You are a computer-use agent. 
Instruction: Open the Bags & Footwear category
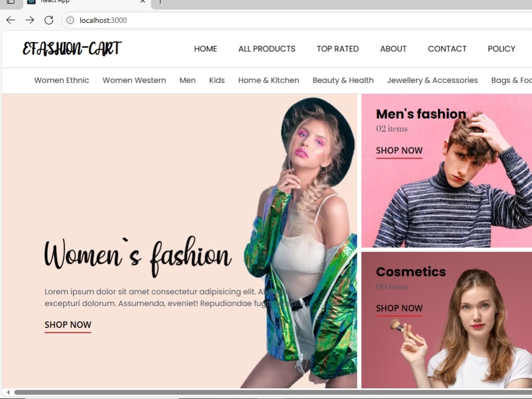click(x=512, y=80)
